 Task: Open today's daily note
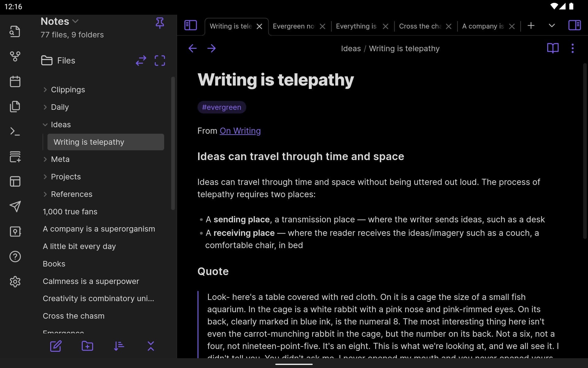(x=15, y=81)
